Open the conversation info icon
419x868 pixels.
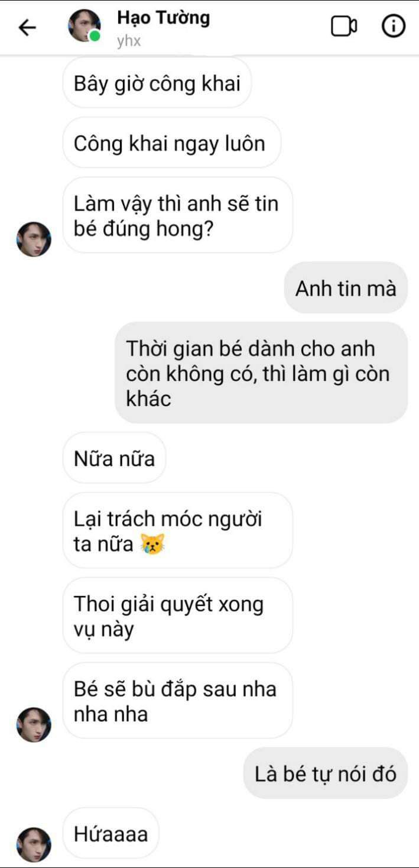[394, 27]
